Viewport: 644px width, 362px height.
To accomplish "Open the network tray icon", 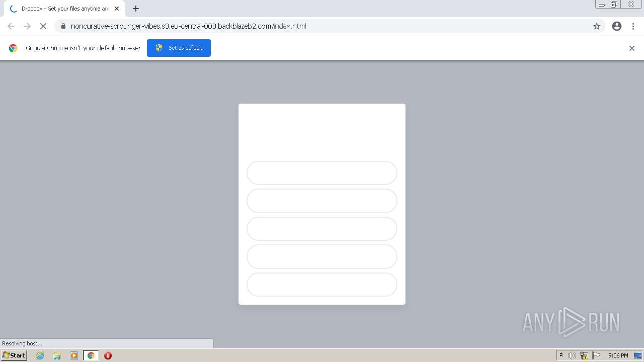I will (584, 355).
